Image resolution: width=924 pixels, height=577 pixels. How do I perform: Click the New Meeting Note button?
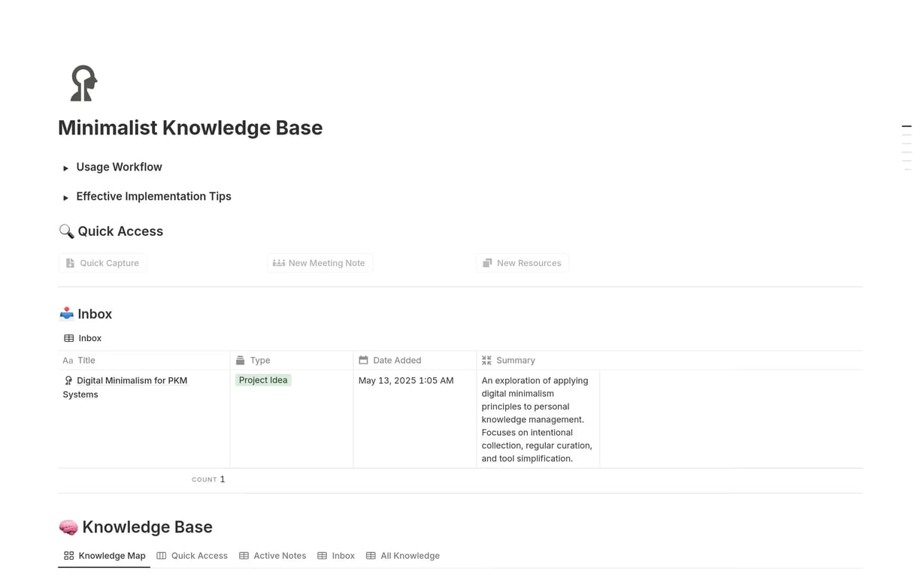tap(320, 263)
